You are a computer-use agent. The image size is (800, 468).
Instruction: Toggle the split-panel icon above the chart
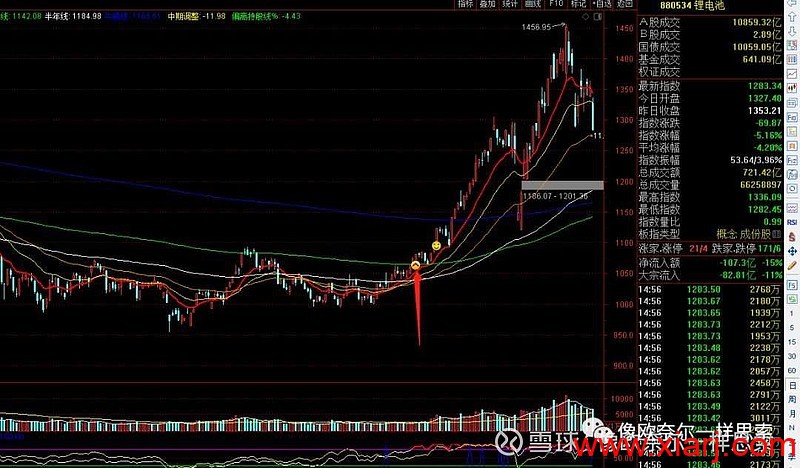[597, 17]
